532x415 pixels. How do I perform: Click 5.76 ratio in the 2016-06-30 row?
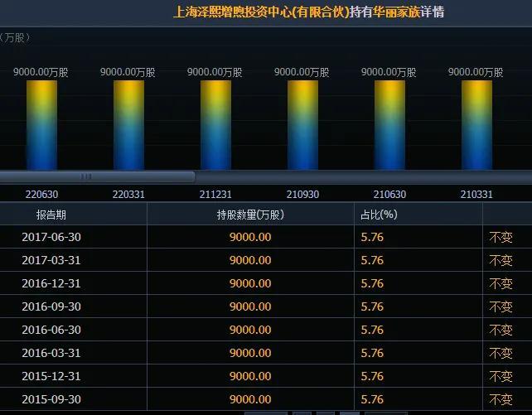372,330
